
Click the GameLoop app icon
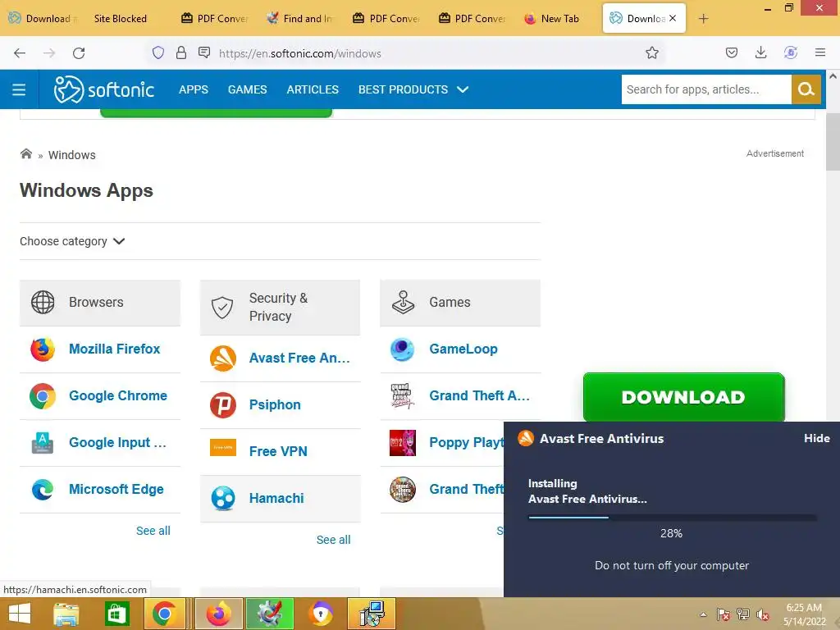pos(402,349)
